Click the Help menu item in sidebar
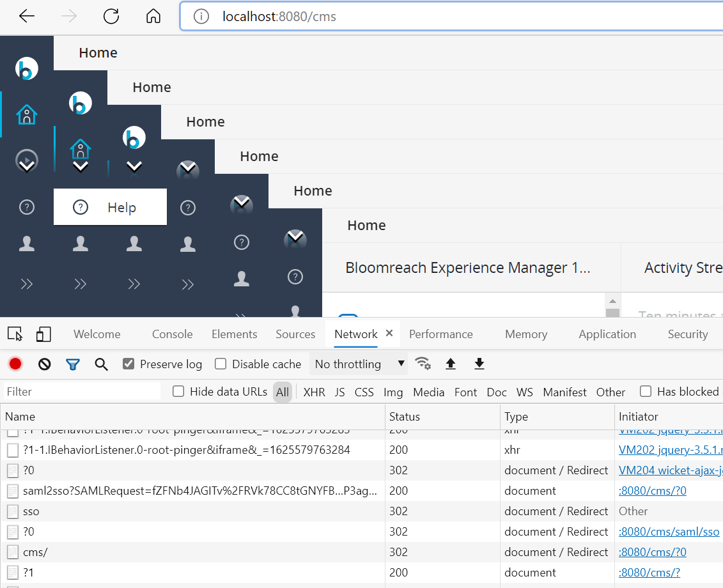The image size is (723, 588). [x=110, y=207]
